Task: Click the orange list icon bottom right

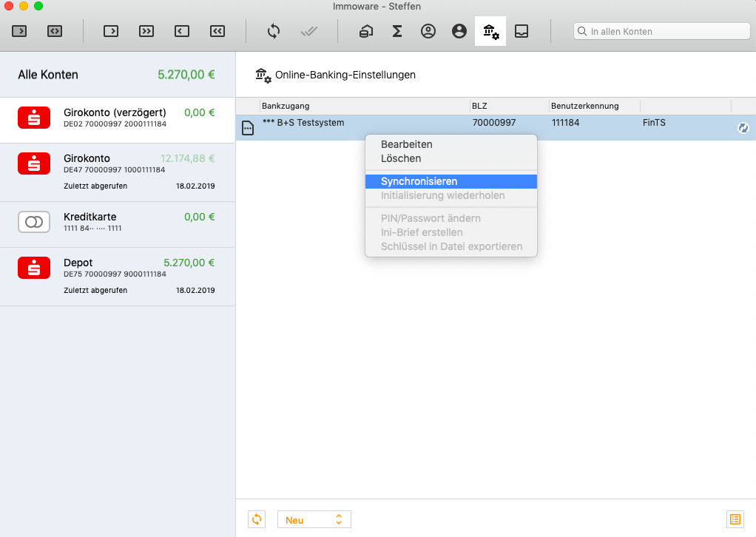Action: (735, 519)
